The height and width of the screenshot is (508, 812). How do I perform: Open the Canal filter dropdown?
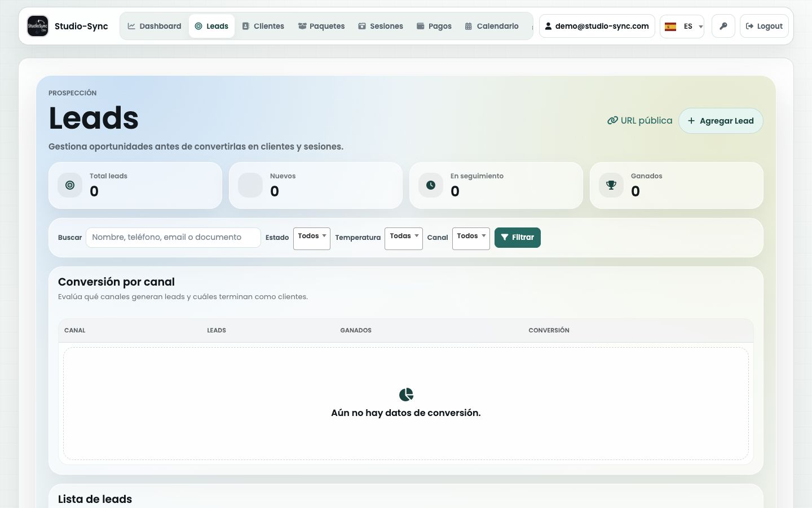471,238
